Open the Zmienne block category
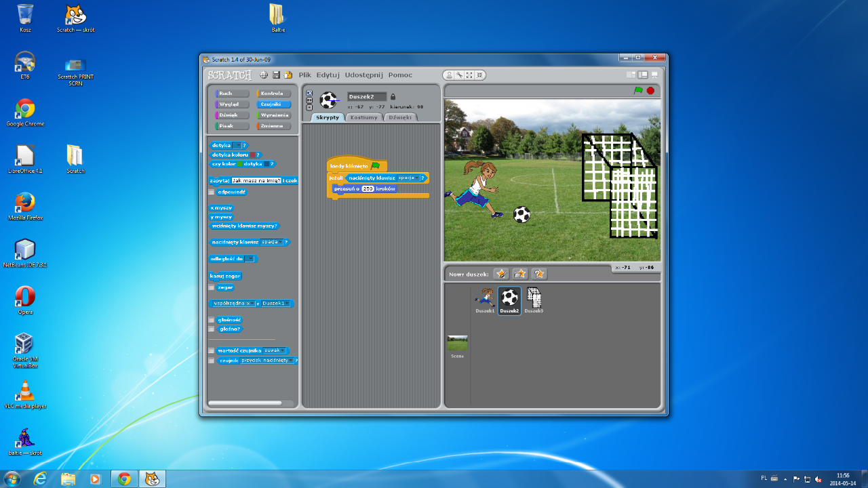 point(274,126)
